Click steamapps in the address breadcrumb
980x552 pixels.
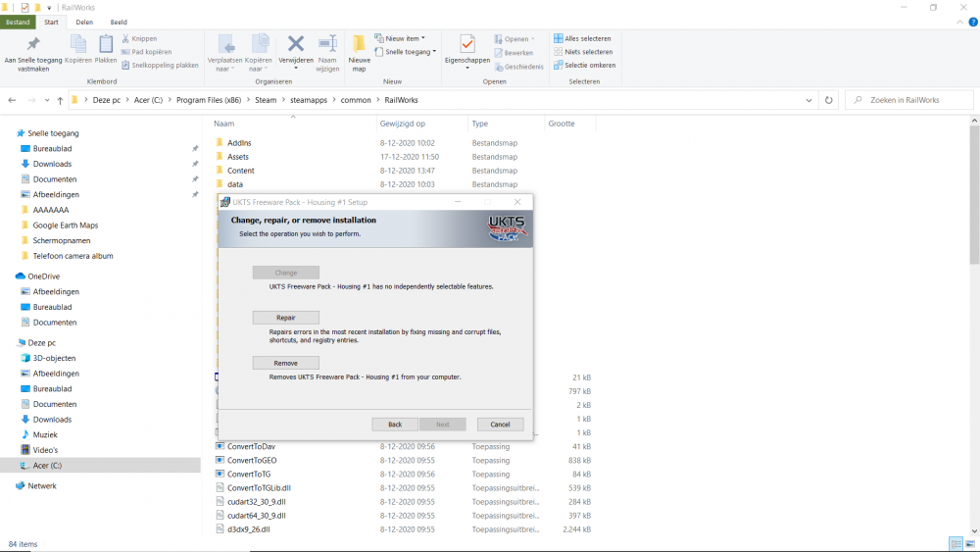coord(309,100)
